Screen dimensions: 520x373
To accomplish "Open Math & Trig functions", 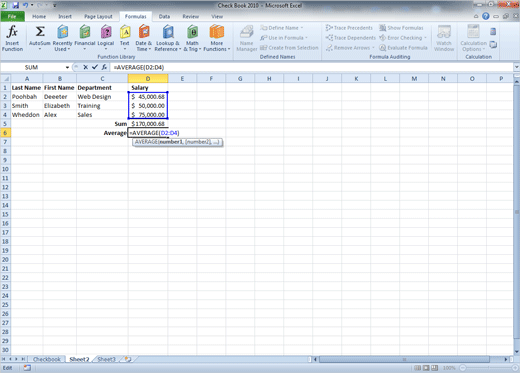I will click(x=192, y=38).
